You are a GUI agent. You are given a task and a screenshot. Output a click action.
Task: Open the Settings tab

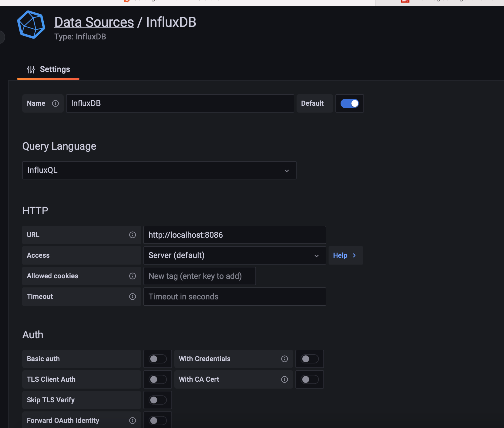(48, 69)
